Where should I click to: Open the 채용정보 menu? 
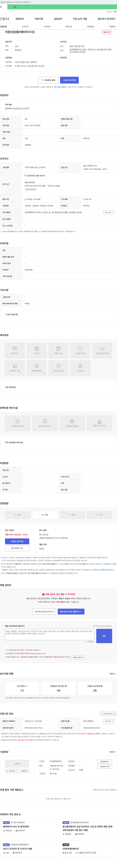pos(19,19)
